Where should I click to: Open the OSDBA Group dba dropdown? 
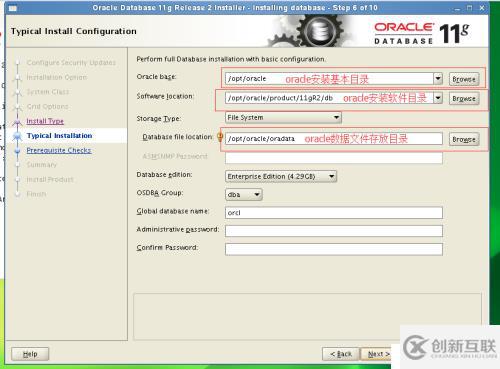coord(244,194)
